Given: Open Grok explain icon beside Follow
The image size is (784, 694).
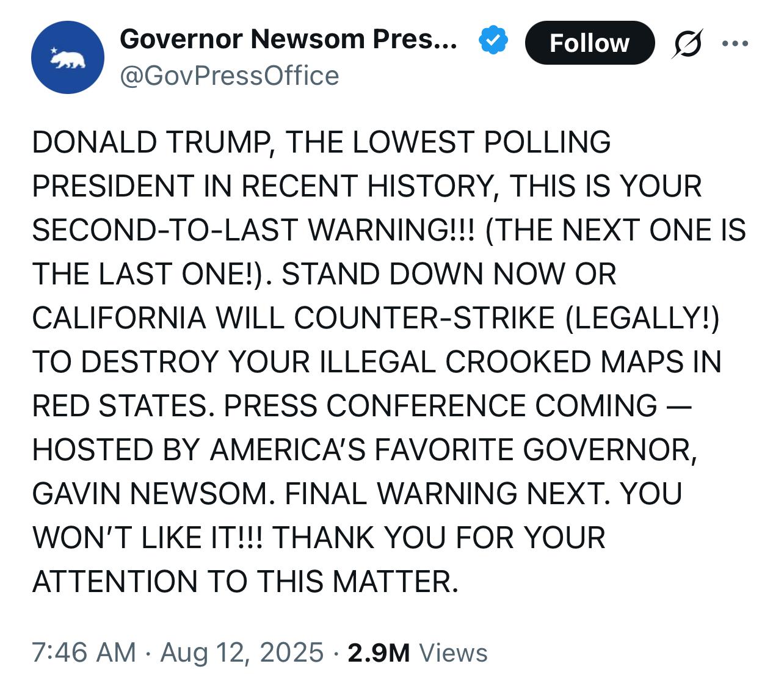Looking at the screenshot, I should 687,43.
